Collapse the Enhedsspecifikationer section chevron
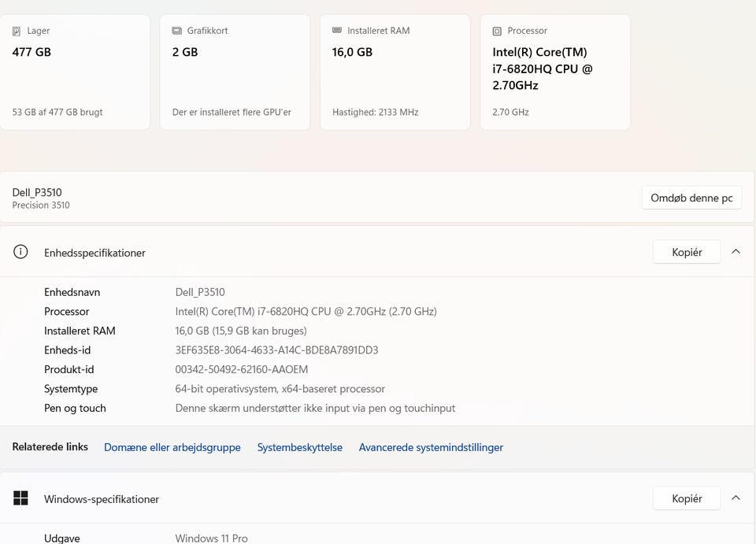756x544 pixels. point(736,252)
